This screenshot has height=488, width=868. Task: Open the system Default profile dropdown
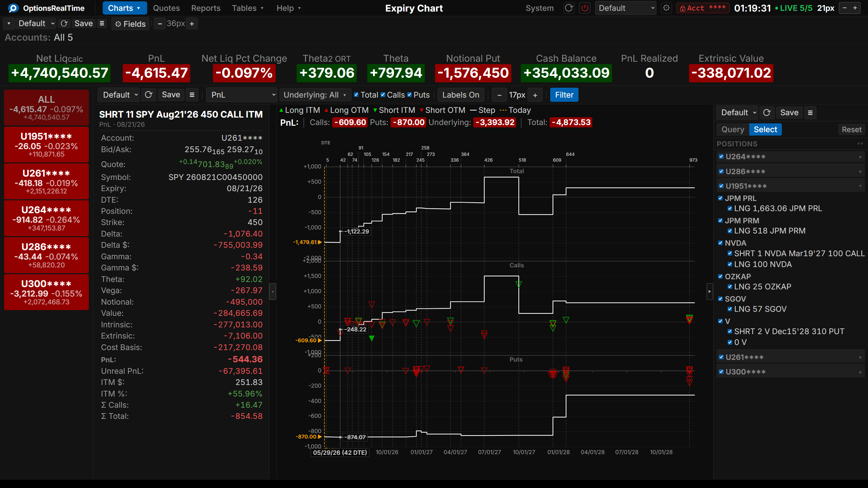[x=625, y=8]
